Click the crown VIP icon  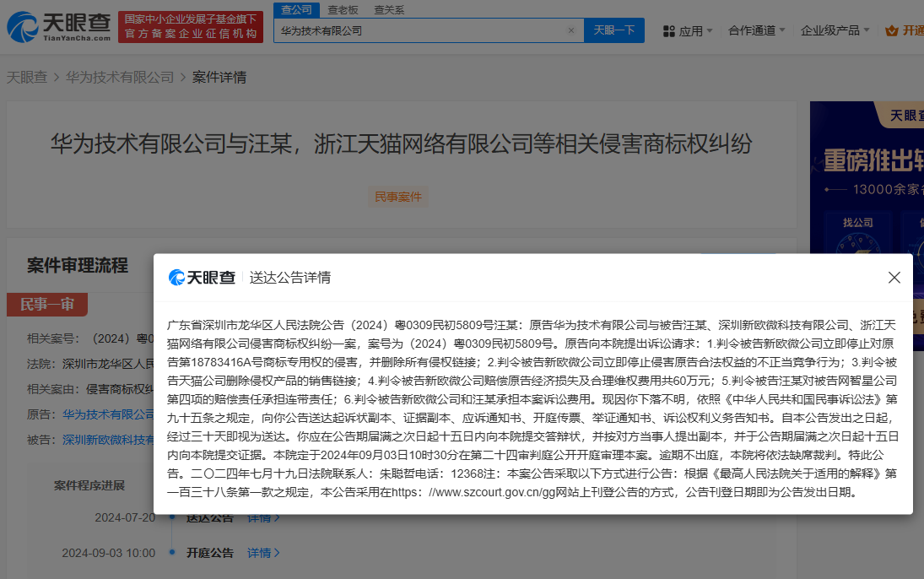892,30
